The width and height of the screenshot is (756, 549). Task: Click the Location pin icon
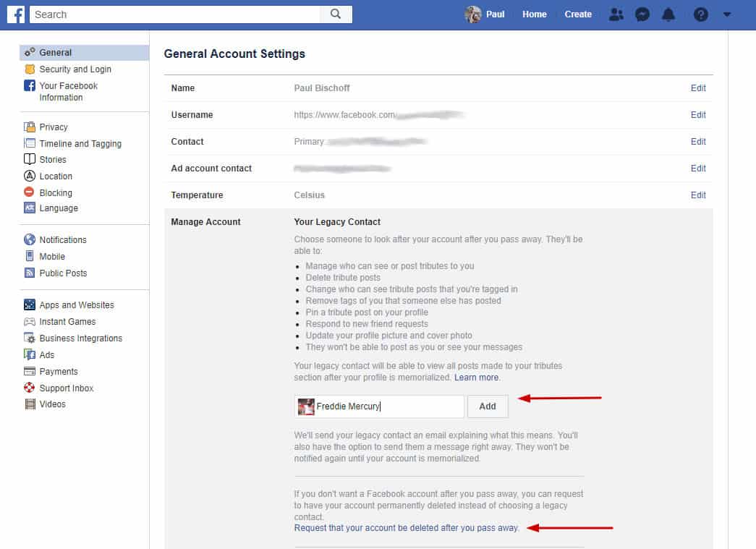[30, 176]
